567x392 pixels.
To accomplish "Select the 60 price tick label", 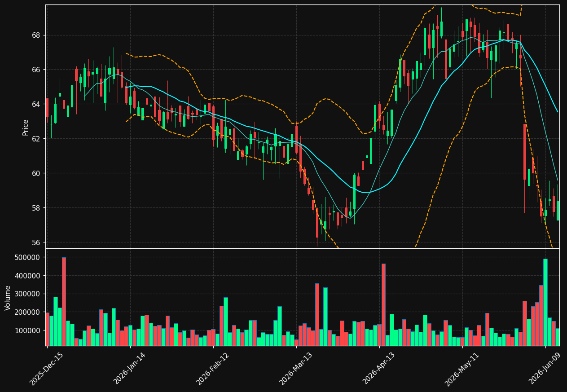I will pos(37,173).
